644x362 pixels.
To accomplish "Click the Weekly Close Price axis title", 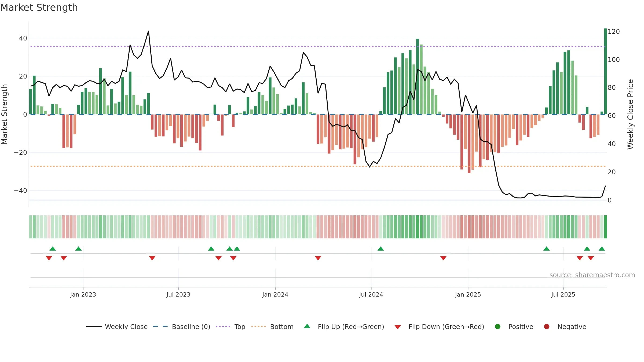I will [630, 114].
